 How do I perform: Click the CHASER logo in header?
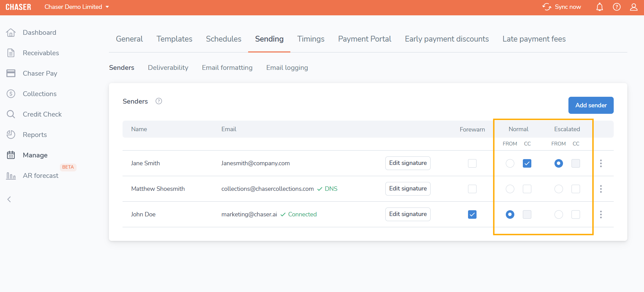click(18, 7)
